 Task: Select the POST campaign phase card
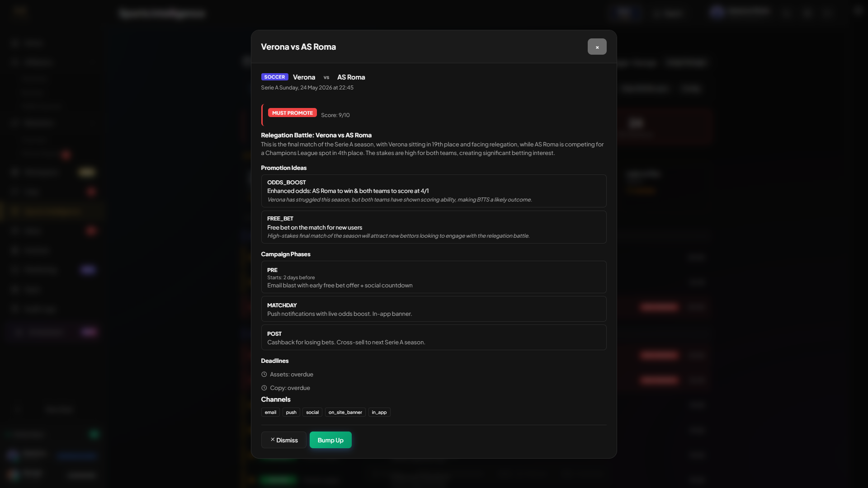434,338
